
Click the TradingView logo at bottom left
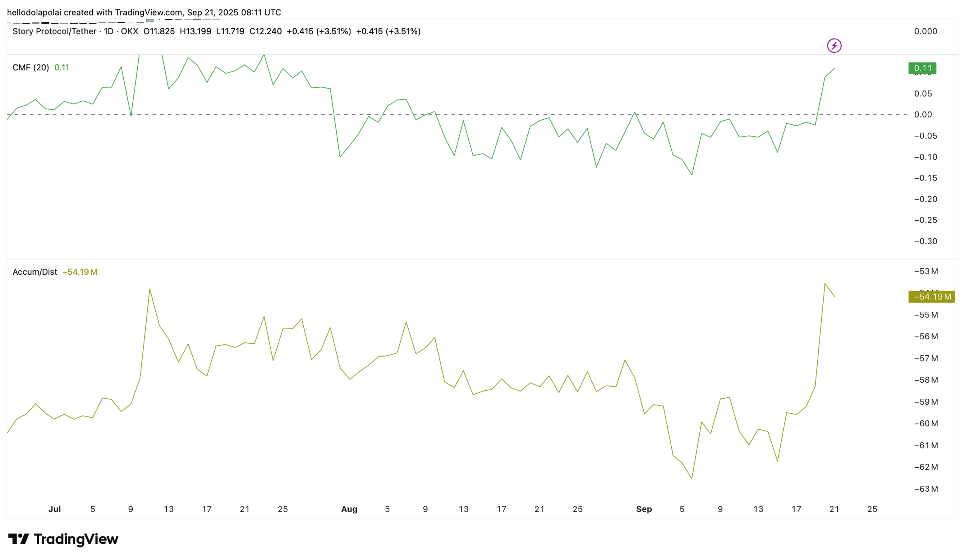[63, 539]
